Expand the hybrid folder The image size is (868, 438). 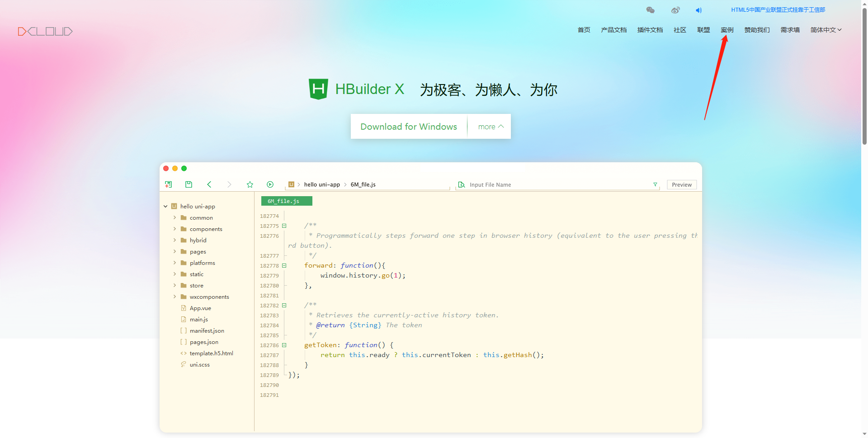point(175,240)
